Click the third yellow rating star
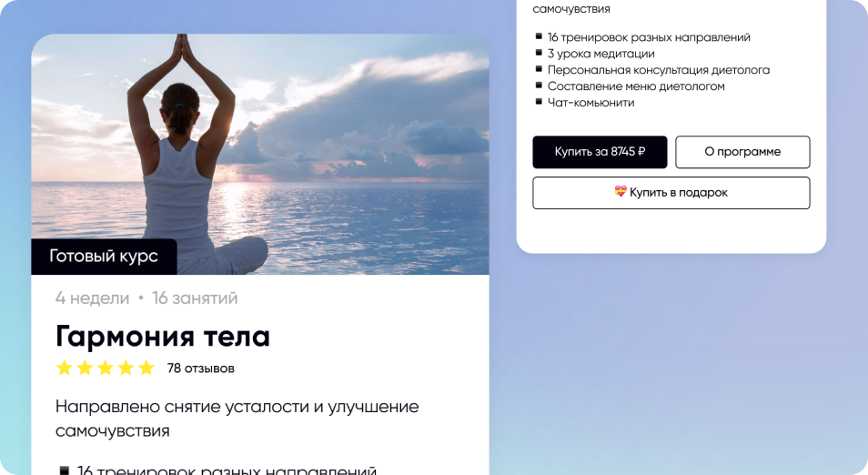Viewport: 868px width, 475px height. [x=106, y=368]
